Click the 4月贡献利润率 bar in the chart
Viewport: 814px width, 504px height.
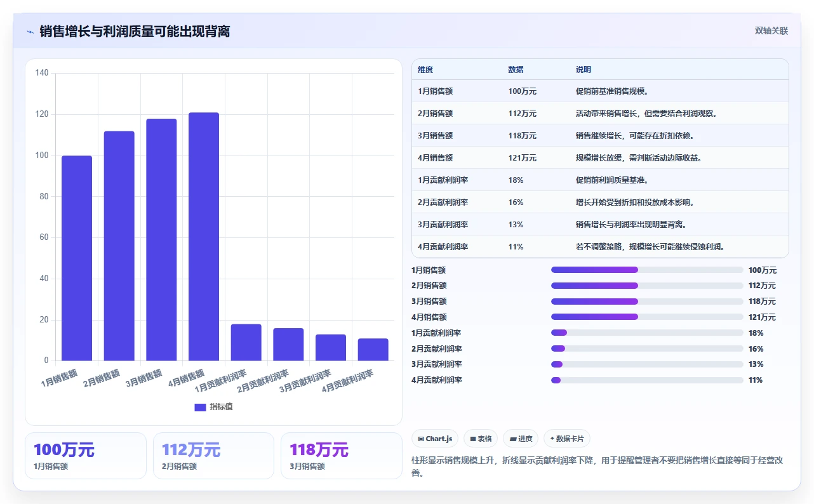(373, 350)
